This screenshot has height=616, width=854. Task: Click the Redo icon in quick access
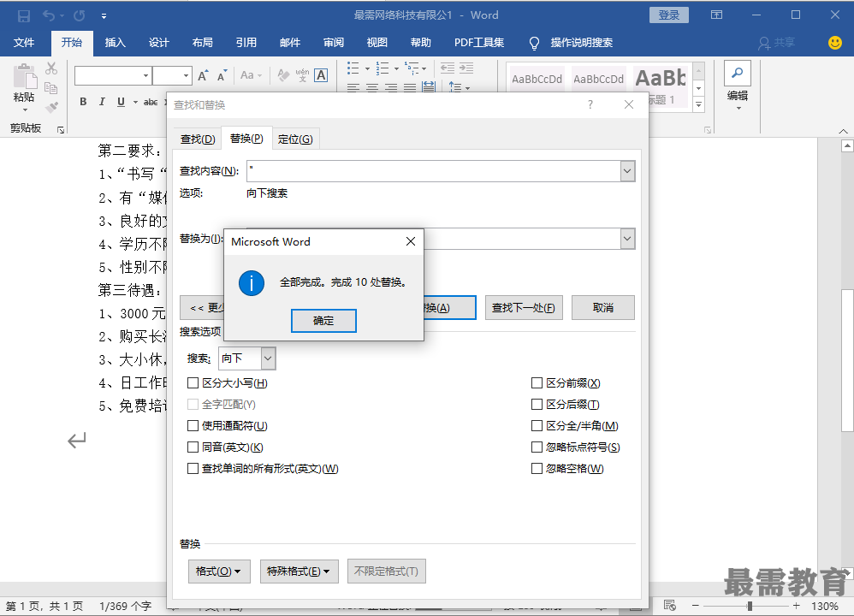(x=80, y=15)
